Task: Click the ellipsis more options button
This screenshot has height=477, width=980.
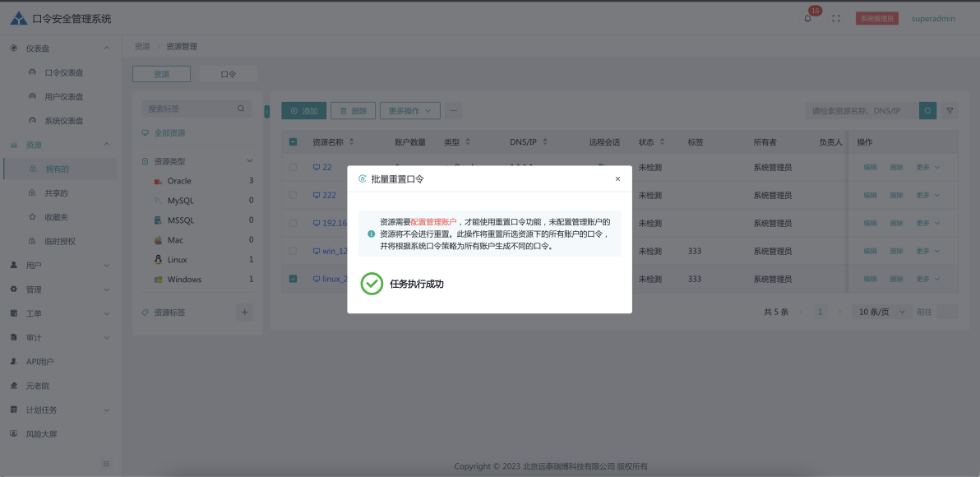Action: (454, 110)
